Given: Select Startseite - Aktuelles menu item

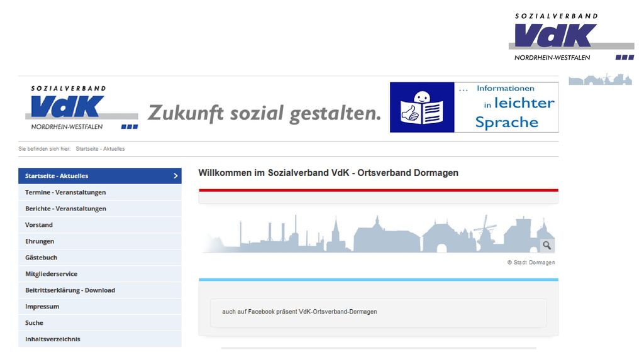Looking at the screenshot, I should coord(100,176).
